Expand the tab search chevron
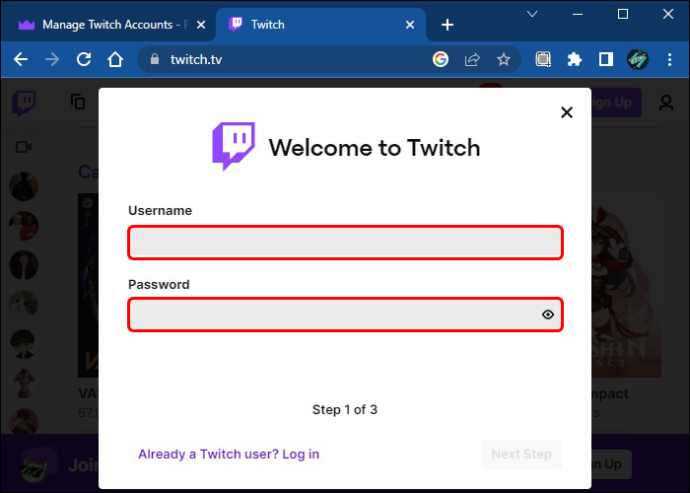This screenshot has height=493, width=690. click(532, 14)
